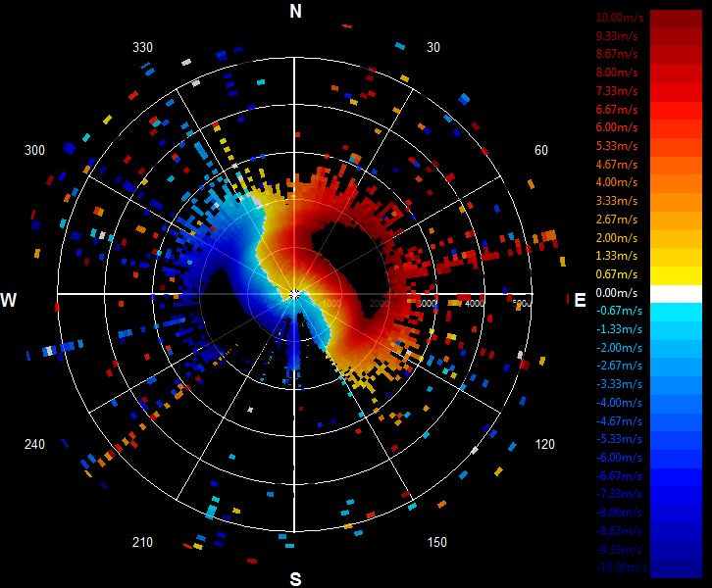Pick the white zero-velocity band in color scale
Screen dimensions: 712x588
(x=676, y=294)
